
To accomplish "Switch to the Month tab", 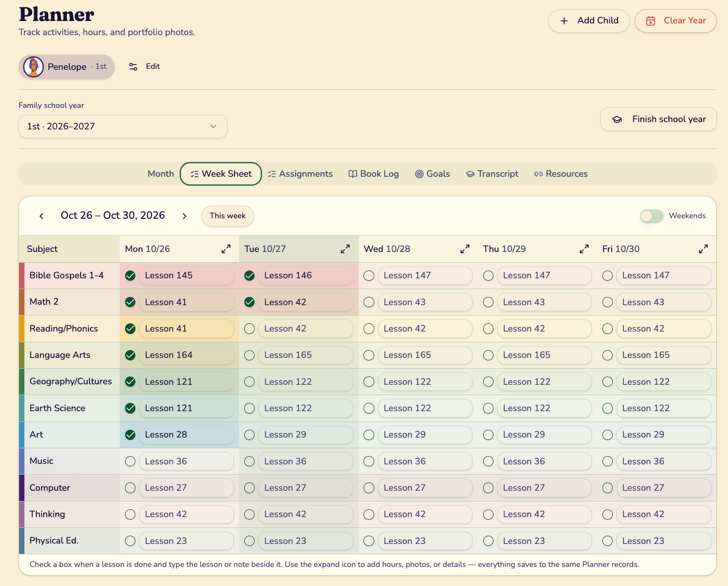I will 161,174.
